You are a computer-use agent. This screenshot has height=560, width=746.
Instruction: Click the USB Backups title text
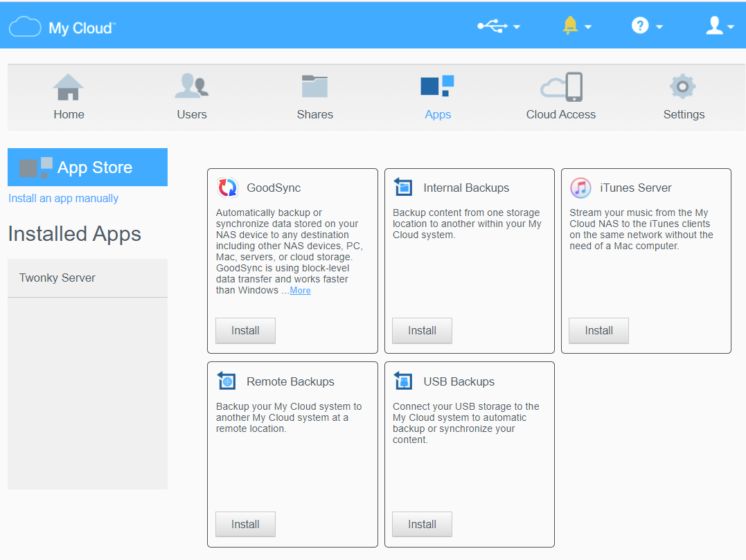click(459, 381)
